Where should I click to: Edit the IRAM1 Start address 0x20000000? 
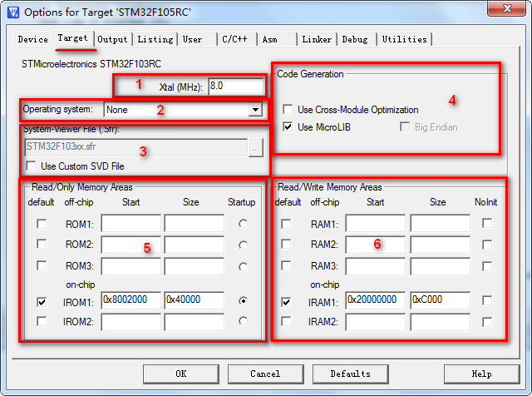click(375, 299)
